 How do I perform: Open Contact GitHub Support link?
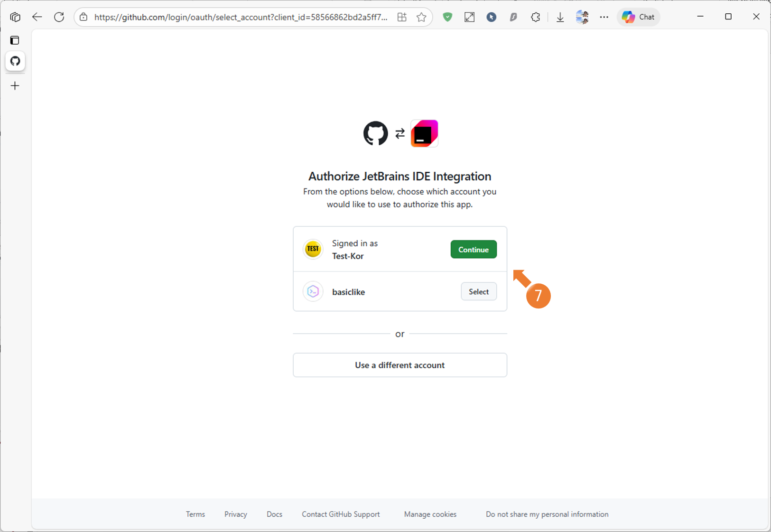pos(341,514)
